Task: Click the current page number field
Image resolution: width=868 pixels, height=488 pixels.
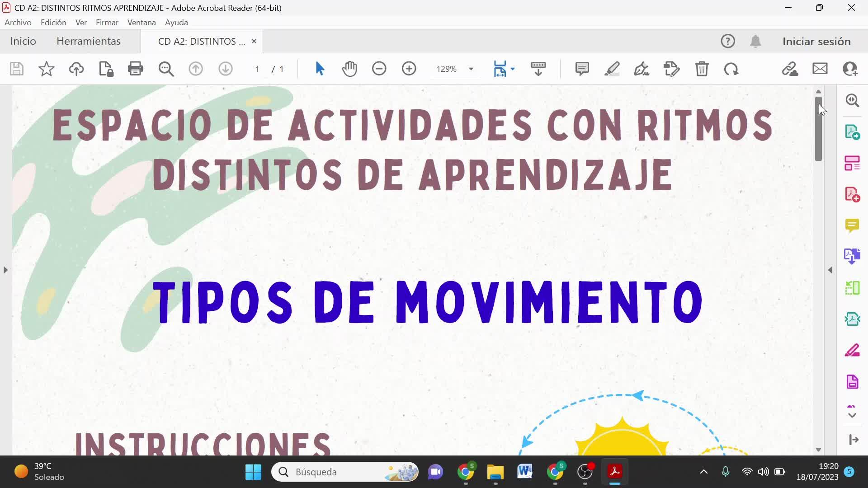Action: pos(257,69)
